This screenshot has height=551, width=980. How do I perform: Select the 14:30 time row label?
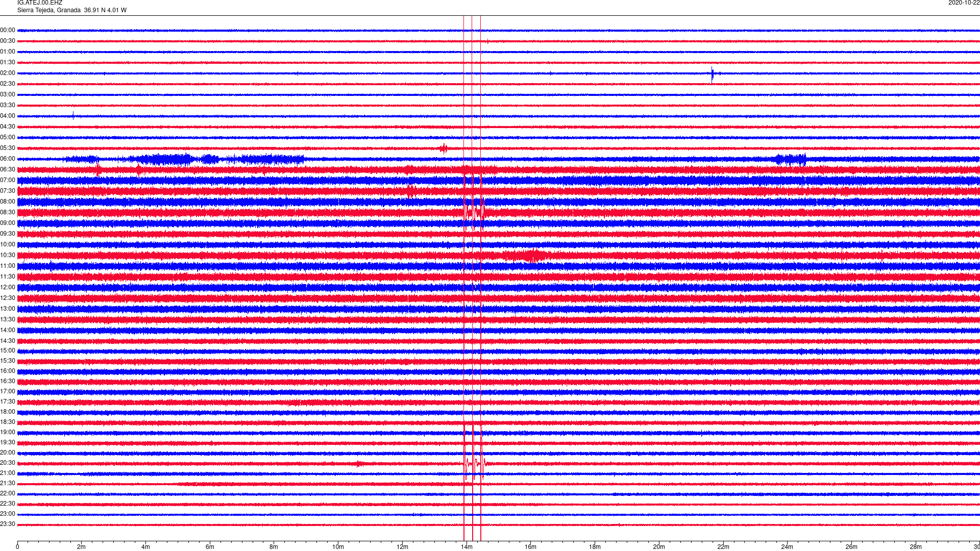tap(8, 341)
